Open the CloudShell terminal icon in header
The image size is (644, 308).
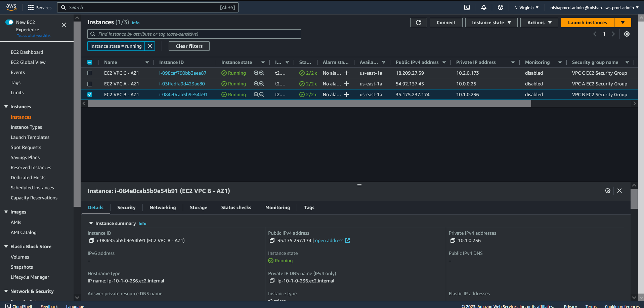pos(467,7)
